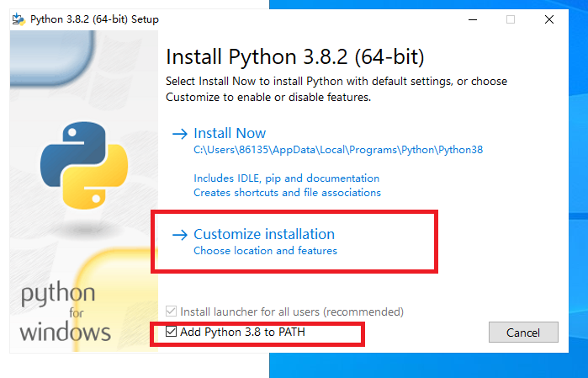The image size is (588, 378).
Task: Open the Customize installation option
Action: [264, 234]
